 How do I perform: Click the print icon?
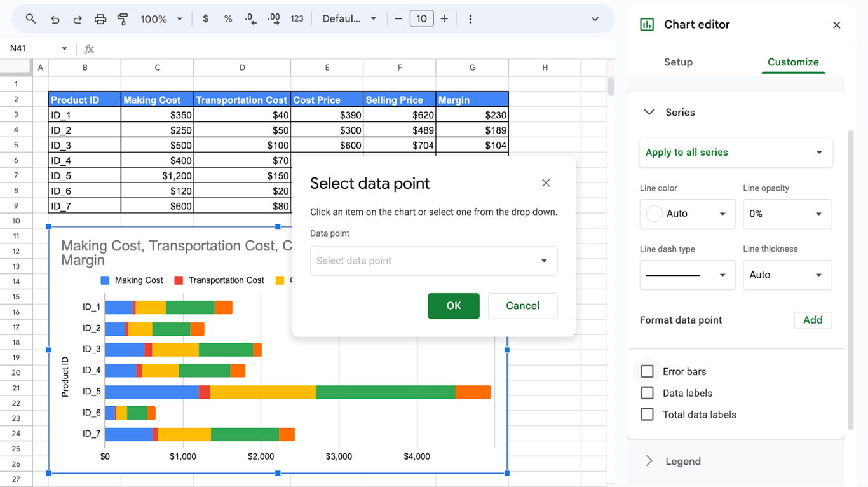pos(100,19)
